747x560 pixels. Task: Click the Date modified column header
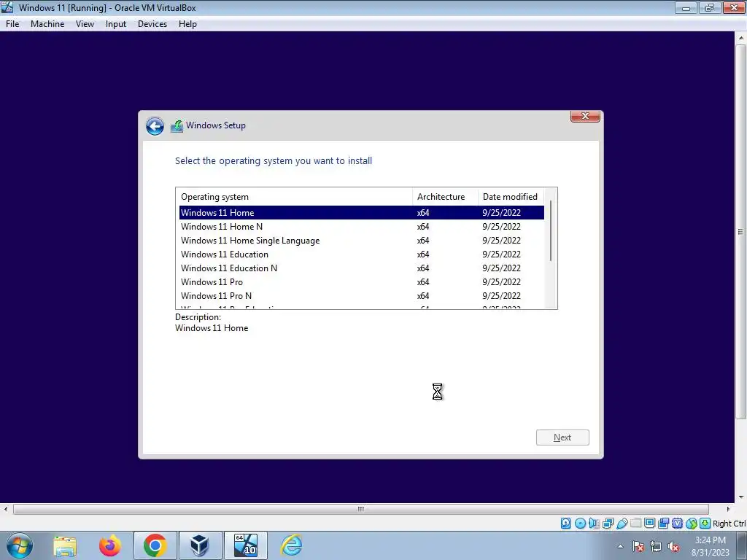pyautogui.click(x=511, y=197)
